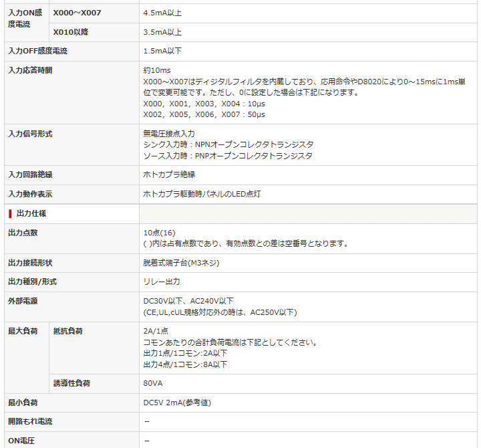The image size is (481, 448).
Task: Select 'X000, X001, X003, X004 : 10μs' line
Action: point(204,104)
